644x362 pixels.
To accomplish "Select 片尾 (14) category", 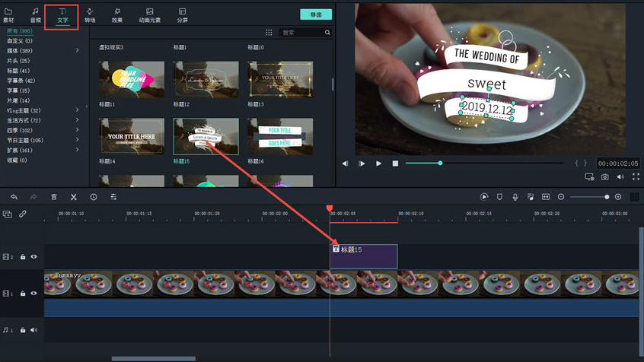I will tap(18, 100).
